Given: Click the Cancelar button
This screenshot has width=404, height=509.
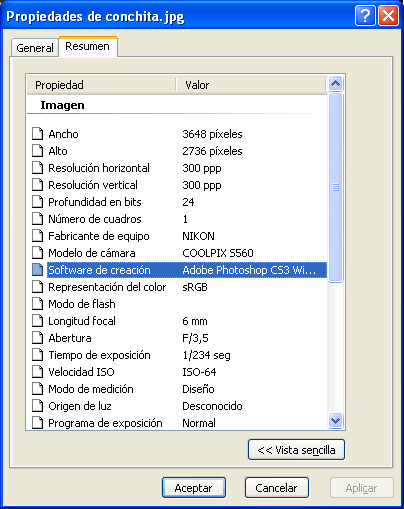Looking at the screenshot, I should (x=277, y=488).
